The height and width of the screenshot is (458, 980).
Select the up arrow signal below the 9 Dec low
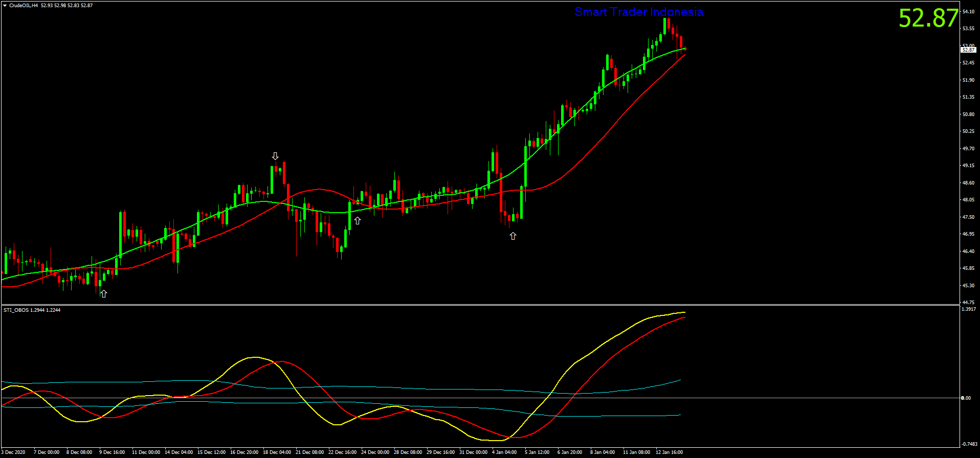(x=103, y=293)
